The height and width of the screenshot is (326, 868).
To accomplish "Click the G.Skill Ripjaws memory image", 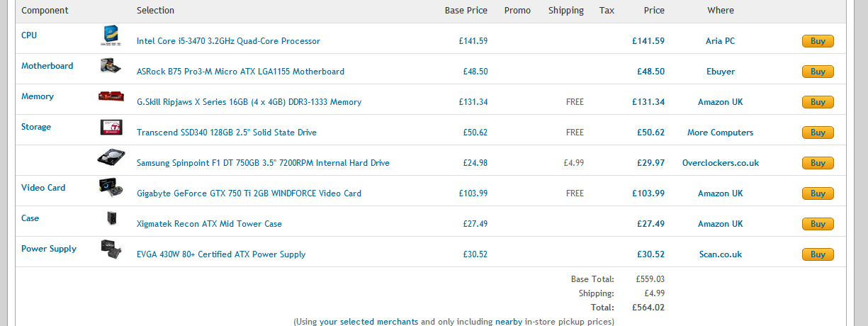I will [x=111, y=97].
